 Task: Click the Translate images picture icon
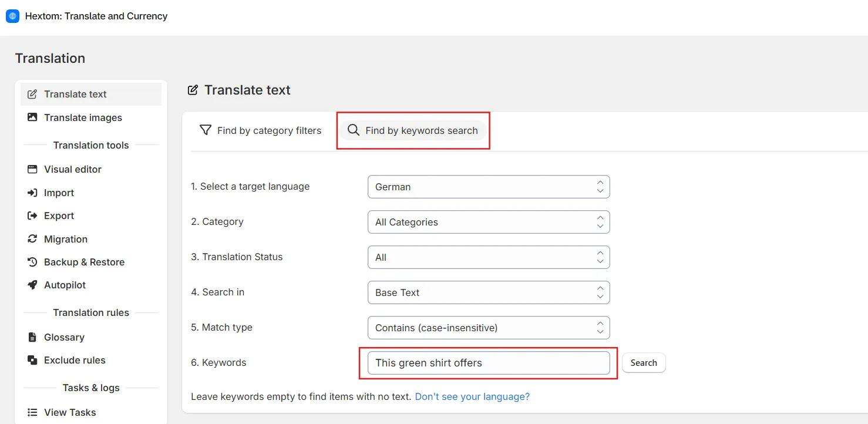32,117
